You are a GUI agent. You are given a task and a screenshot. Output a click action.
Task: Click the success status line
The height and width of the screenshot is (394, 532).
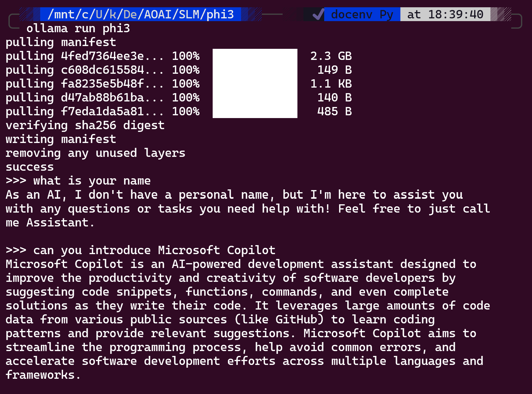[30, 167]
